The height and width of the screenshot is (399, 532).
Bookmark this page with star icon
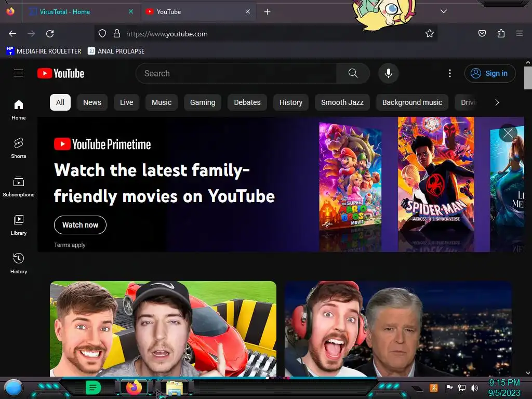point(430,34)
